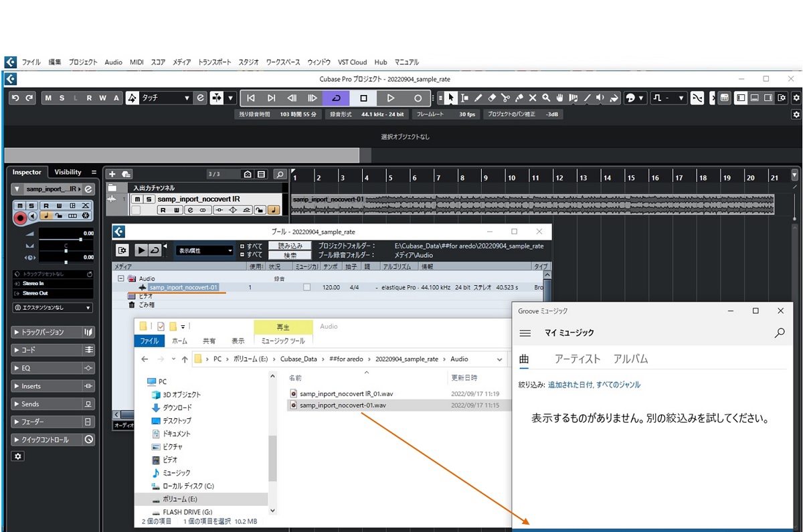Mute the samp_inport_nocovert IR track
This screenshot has width=803, height=532.
coord(137,199)
